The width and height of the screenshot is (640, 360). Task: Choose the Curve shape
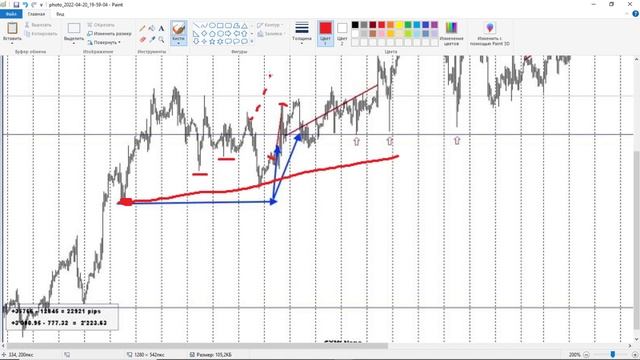pos(204,25)
